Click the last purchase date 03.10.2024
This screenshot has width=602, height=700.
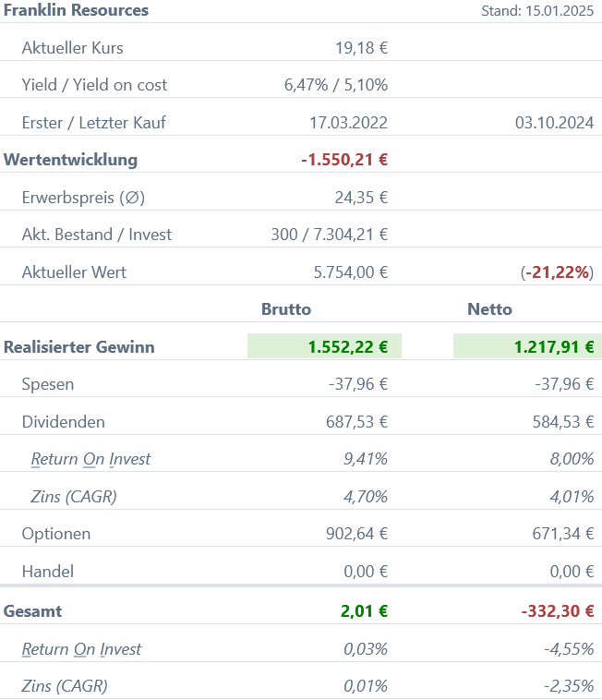[554, 123]
